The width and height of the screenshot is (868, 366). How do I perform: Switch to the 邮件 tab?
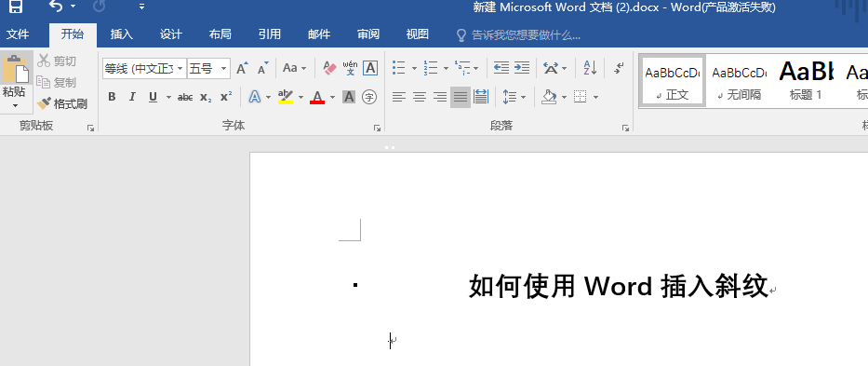(x=319, y=34)
